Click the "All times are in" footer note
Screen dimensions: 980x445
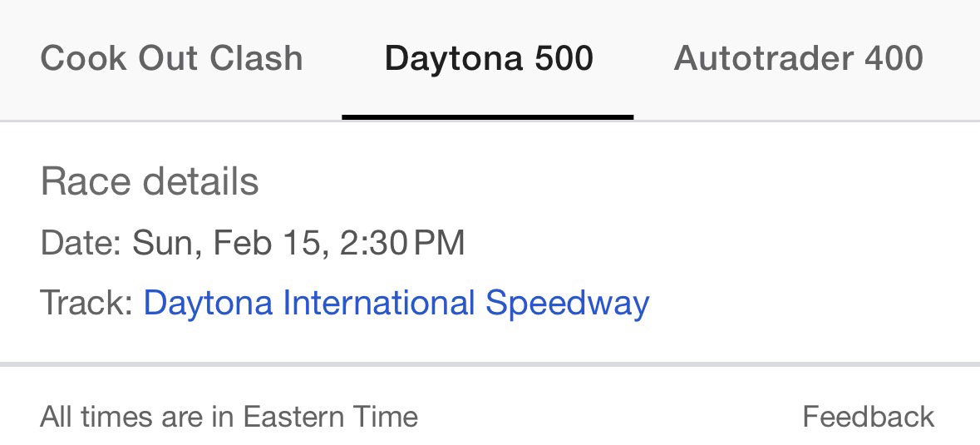coord(136,416)
